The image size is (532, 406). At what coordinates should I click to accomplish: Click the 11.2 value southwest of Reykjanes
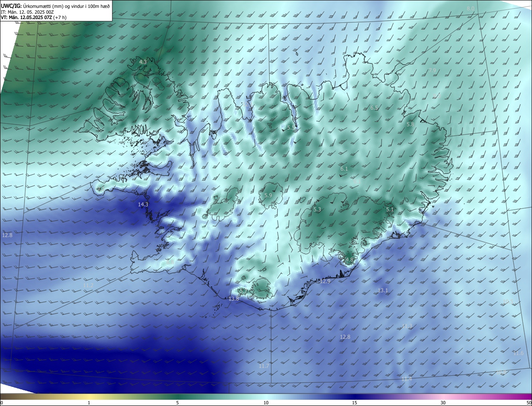[88, 286]
